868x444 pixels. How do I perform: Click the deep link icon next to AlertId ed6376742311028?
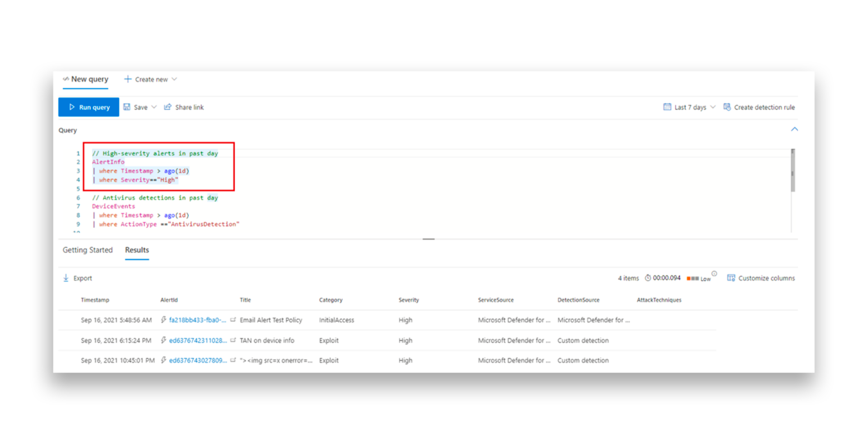[233, 340]
